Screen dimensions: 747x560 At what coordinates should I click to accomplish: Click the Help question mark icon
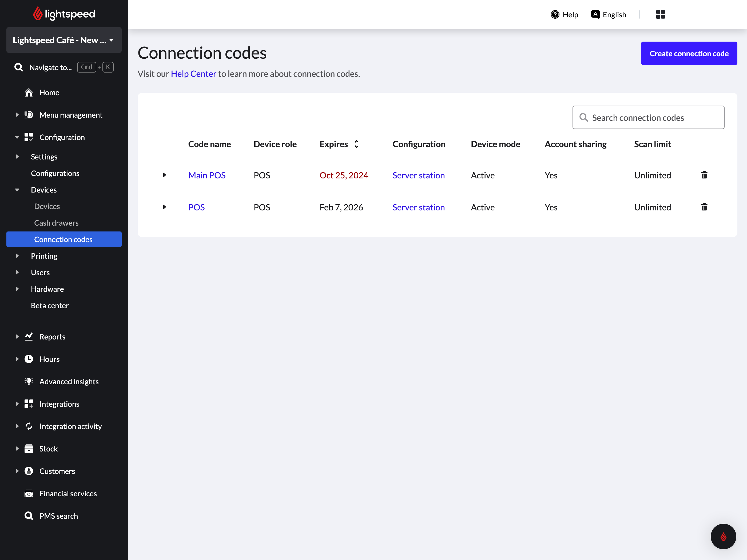tap(555, 14)
